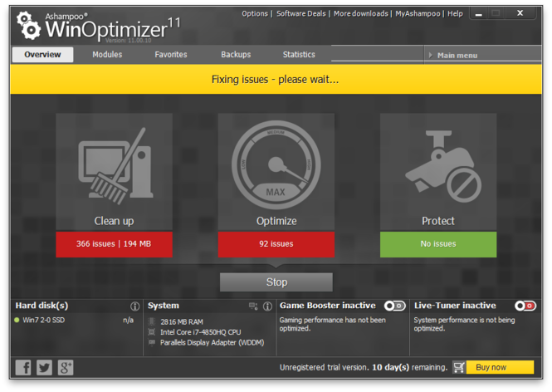Viewport: 552px width, 392px height.
Task: Toggle the Game Booster switch
Action: pyautogui.click(x=394, y=306)
